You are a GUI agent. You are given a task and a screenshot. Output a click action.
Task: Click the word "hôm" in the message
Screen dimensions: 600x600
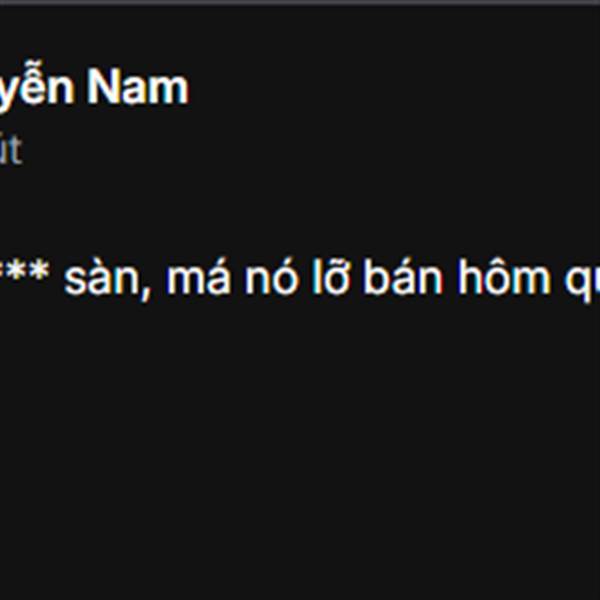505,276
